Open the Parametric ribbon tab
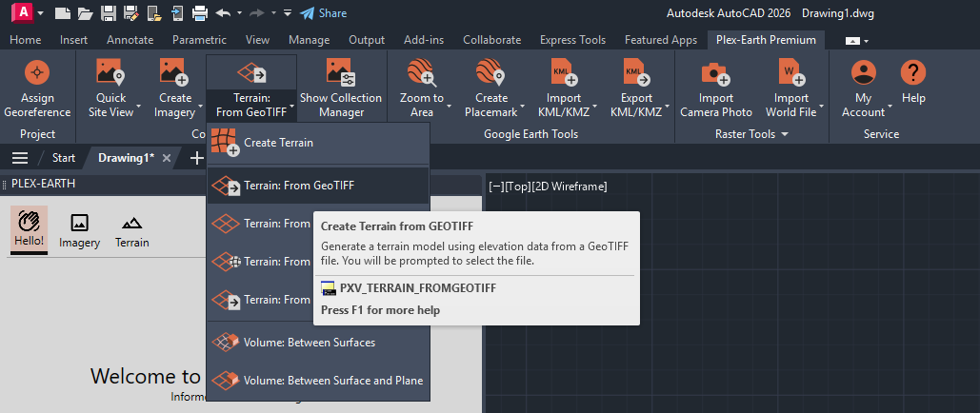Image resolution: width=980 pixels, height=413 pixels. coord(199,40)
